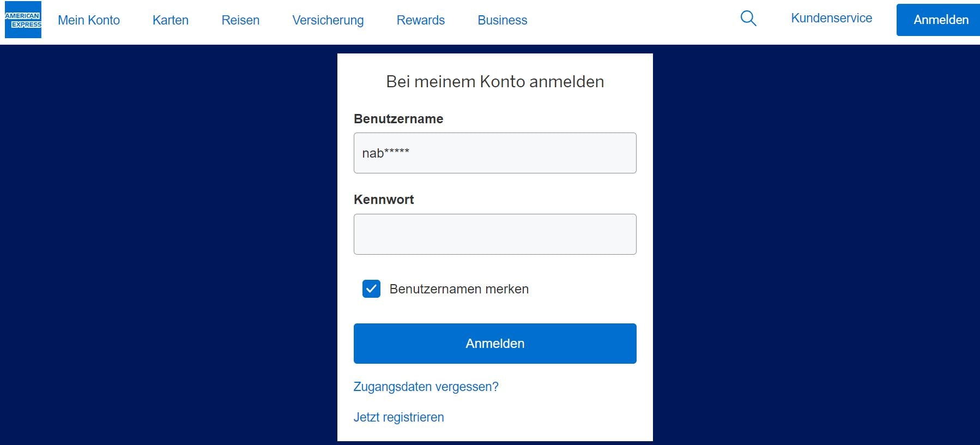Click the Benutzernamen merken label text
The width and height of the screenshot is (980, 445).
(x=459, y=289)
